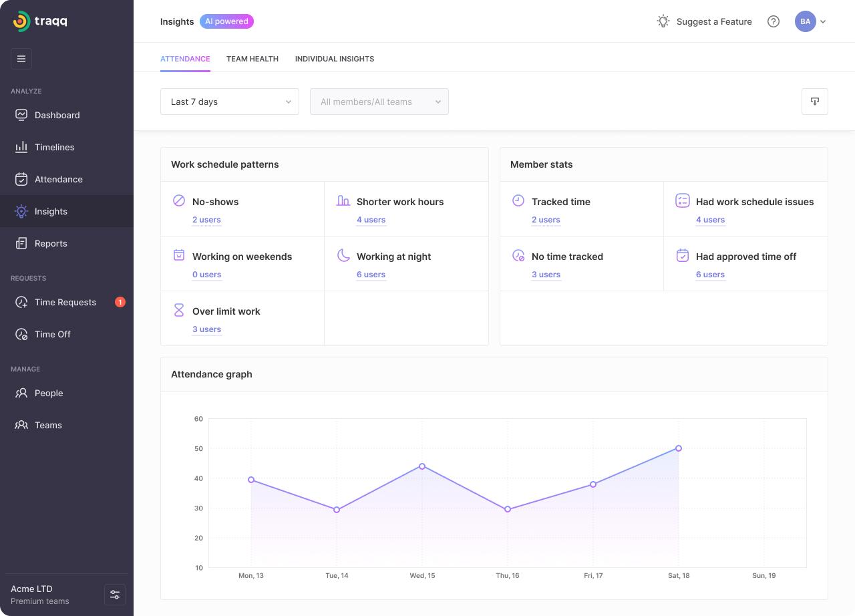Click the Working at night moon icon

(x=343, y=255)
